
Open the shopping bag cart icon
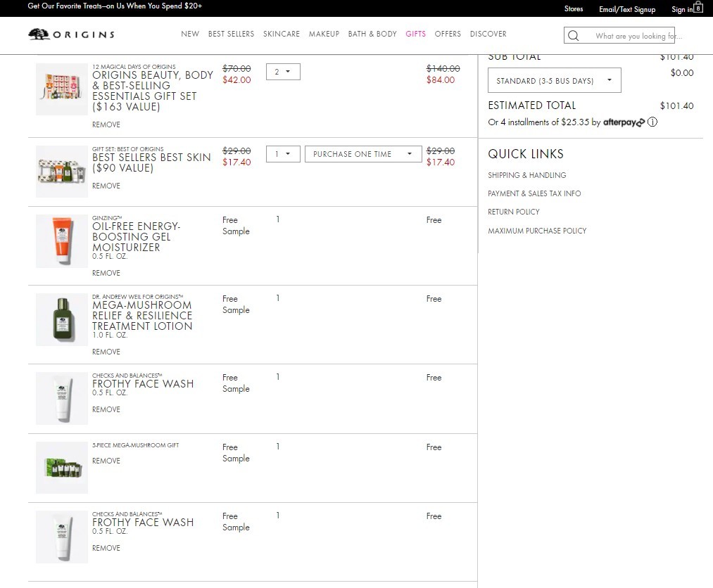click(x=698, y=7)
